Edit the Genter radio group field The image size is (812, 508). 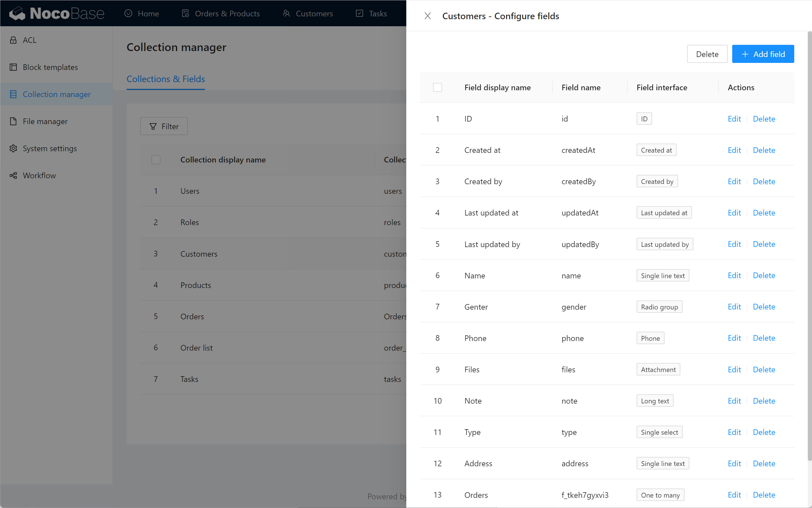(x=734, y=307)
